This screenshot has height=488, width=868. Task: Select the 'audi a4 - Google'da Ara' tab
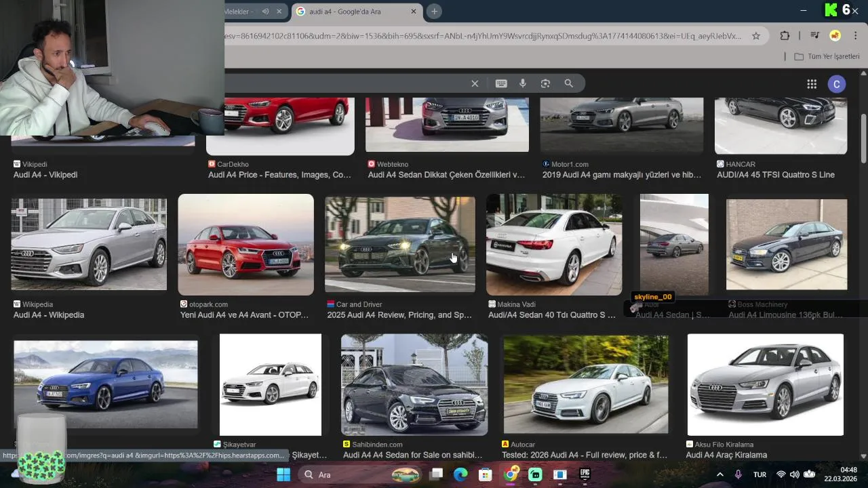coord(357,12)
